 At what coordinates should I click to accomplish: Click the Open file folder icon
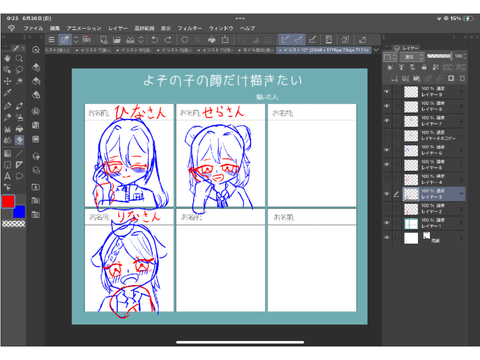coord(117,40)
